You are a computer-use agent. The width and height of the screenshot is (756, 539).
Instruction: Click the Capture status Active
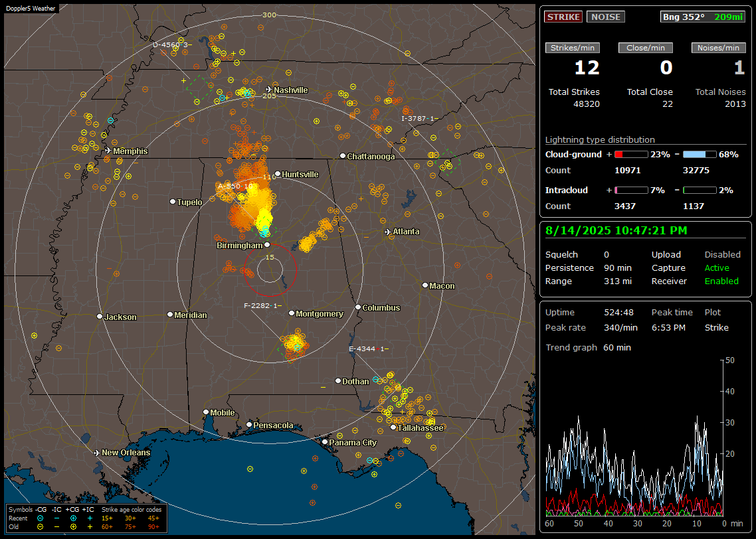pos(717,268)
